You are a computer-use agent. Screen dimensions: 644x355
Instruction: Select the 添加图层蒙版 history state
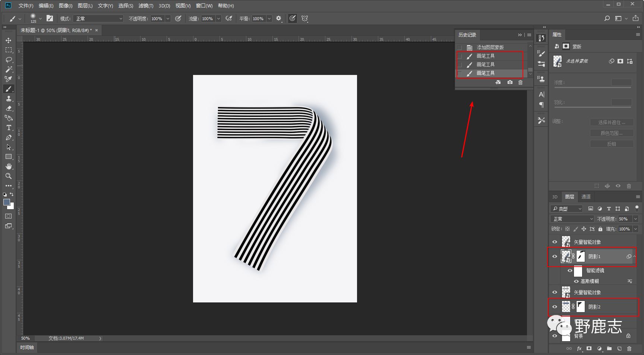point(490,47)
